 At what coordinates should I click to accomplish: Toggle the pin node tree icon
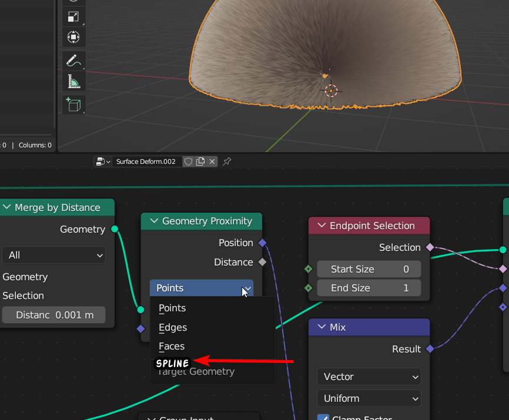pyautogui.click(x=227, y=162)
